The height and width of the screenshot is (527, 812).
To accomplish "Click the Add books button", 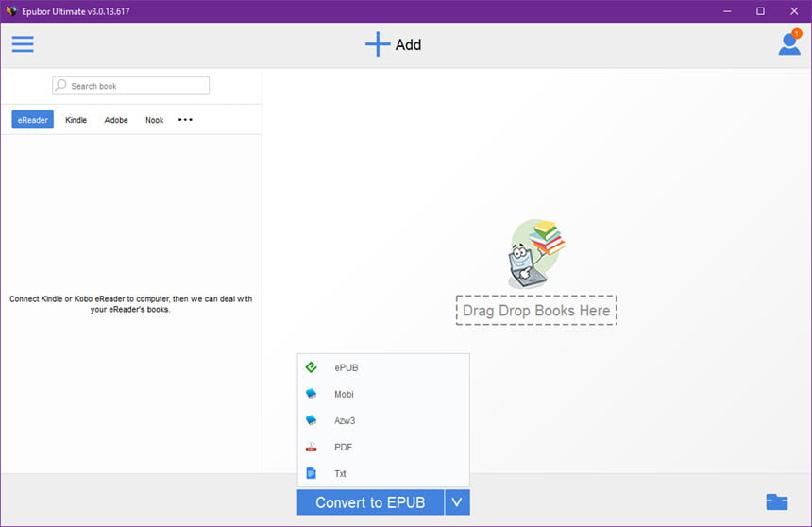I will (393, 44).
